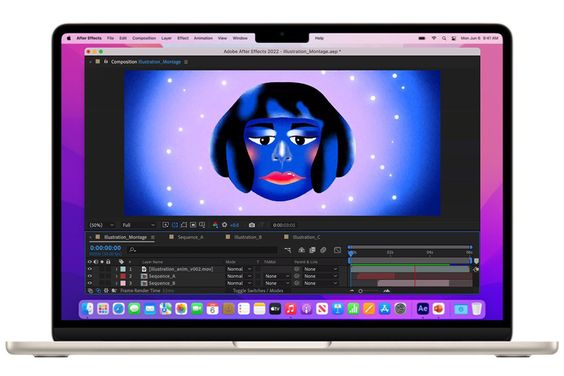Click the Toggle Switches / Modes button
This screenshot has height=376, width=564.
click(258, 290)
